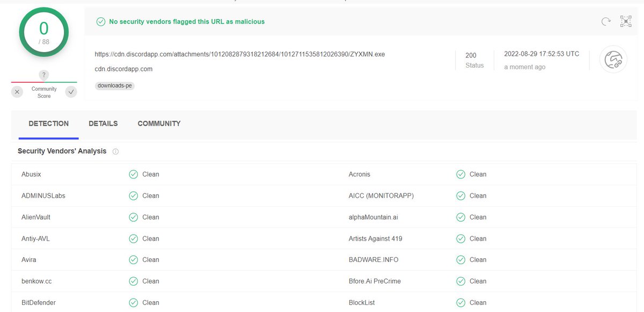Click the Clean check icon for BlockList
This screenshot has height=312, width=644.
pos(460,302)
